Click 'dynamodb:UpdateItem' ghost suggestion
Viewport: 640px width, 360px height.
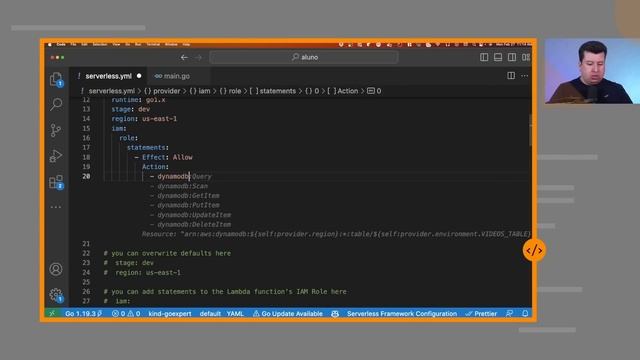point(194,215)
